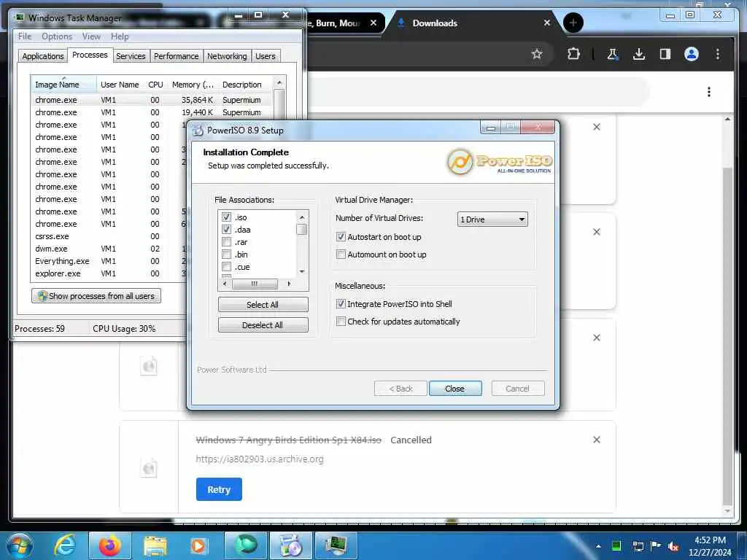
Task: Toggle the Chrome side panel icon
Action: click(x=665, y=54)
